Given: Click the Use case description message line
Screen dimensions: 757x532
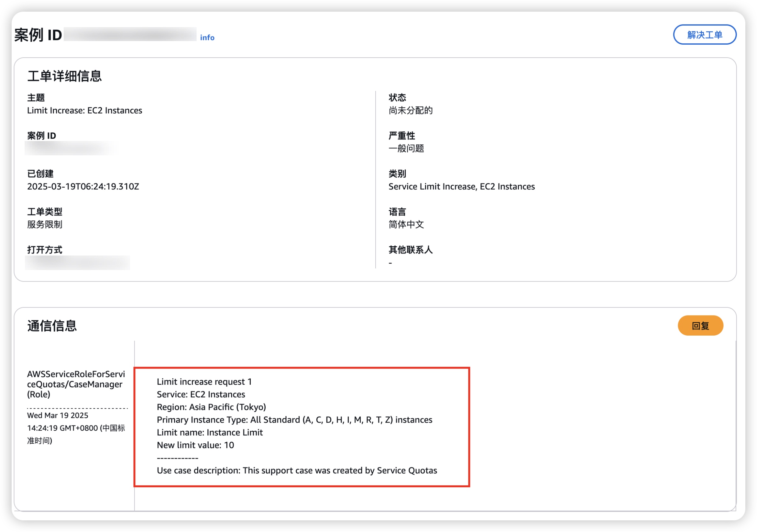Looking at the screenshot, I should (x=296, y=471).
